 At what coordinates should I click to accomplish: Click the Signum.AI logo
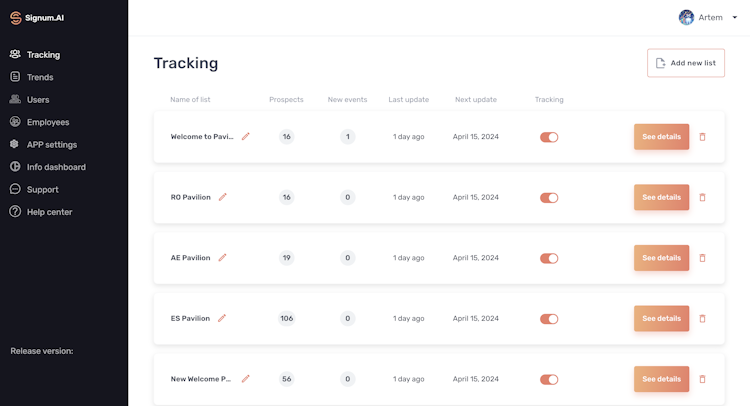pos(38,17)
